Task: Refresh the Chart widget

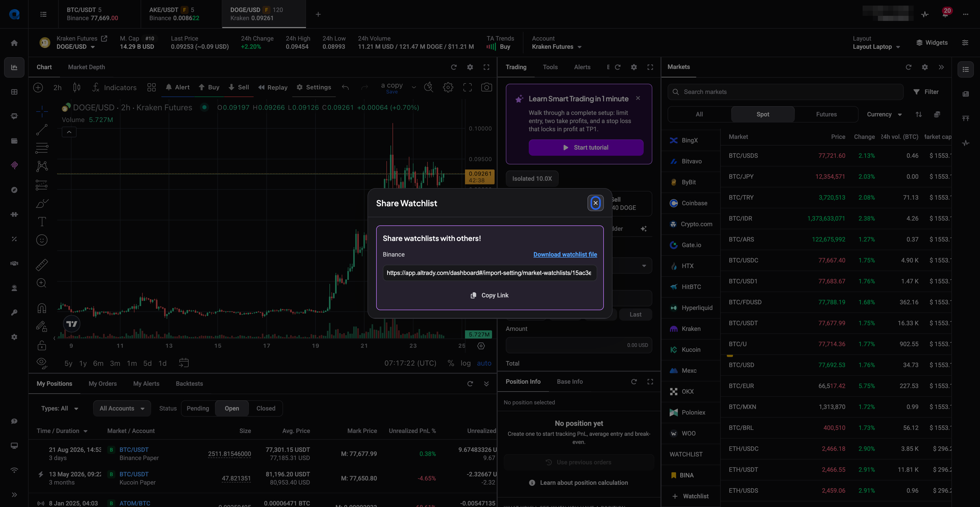Action: click(454, 67)
